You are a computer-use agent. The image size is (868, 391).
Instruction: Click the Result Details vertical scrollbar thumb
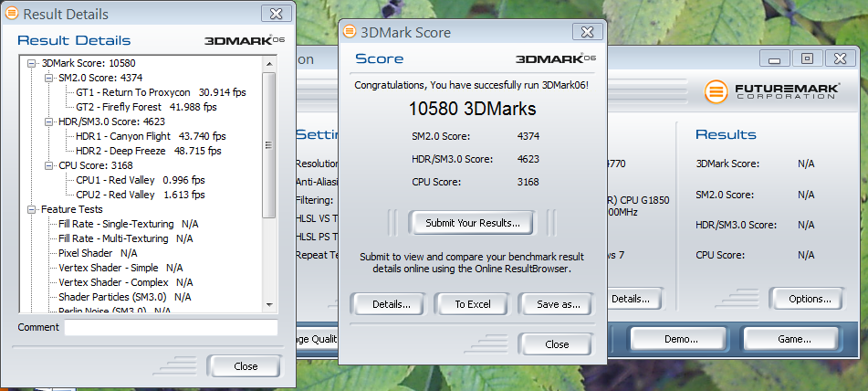click(269, 144)
